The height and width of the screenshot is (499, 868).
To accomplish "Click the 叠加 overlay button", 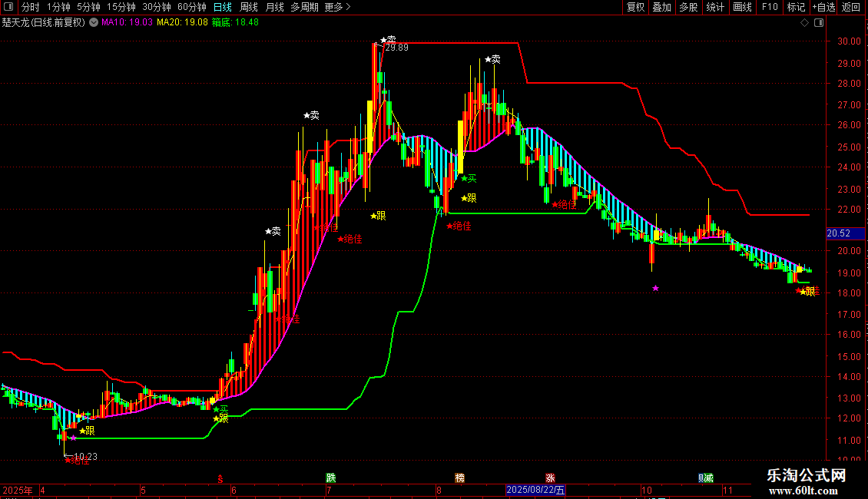I will pyautogui.click(x=662, y=7).
